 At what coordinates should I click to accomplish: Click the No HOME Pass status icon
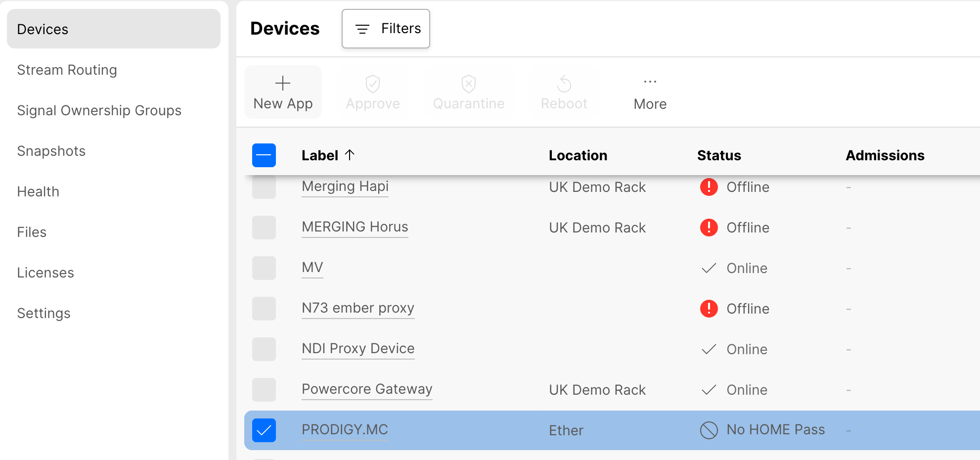pyautogui.click(x=709, y=430)
